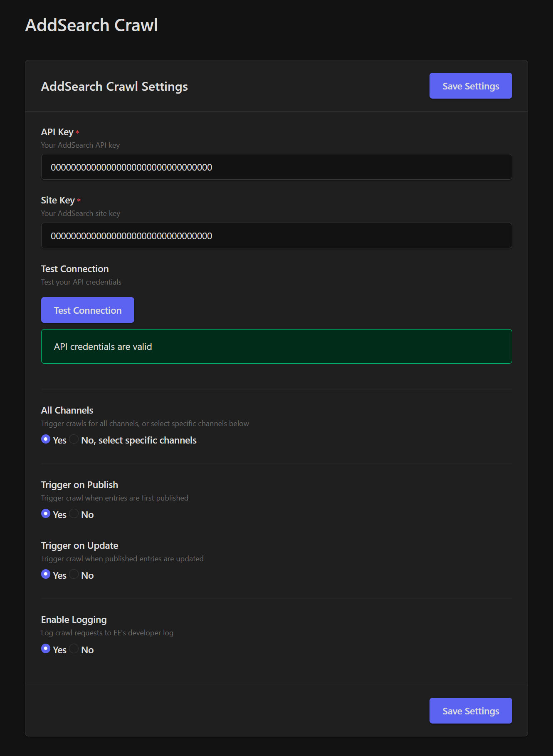
Task: Choose No, select specific channels option
Action: (74, 439)
